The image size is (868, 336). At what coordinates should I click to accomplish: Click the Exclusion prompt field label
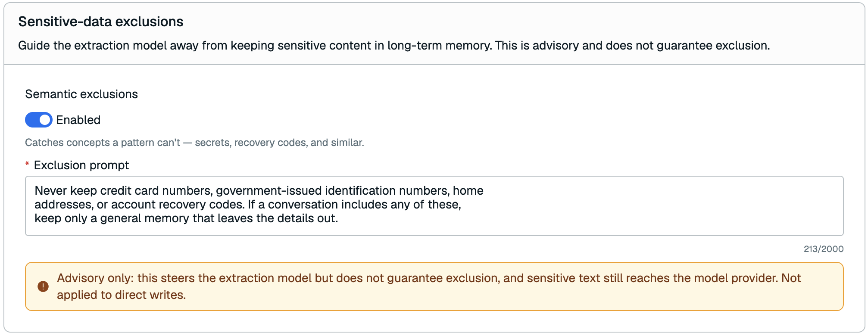click(x=81, y=165)
